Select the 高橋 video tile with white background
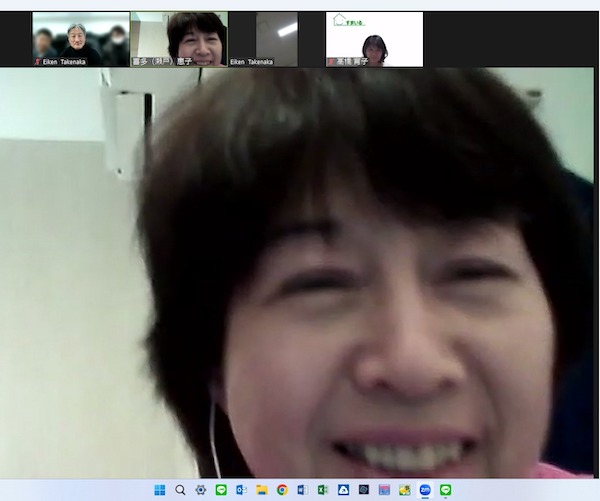 tap(375, 39)
